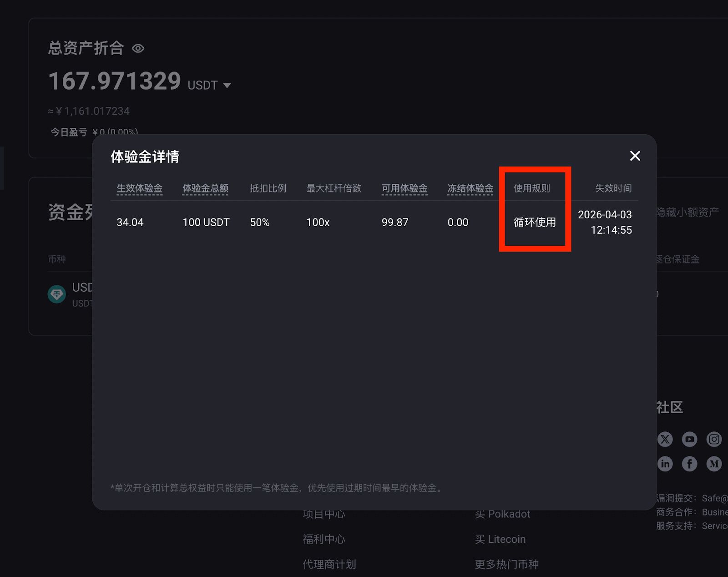The width and height of the screenshot is (728, 577).
Task: Open the 更多热门币种 footer link
Action: [x=507, y=565]
